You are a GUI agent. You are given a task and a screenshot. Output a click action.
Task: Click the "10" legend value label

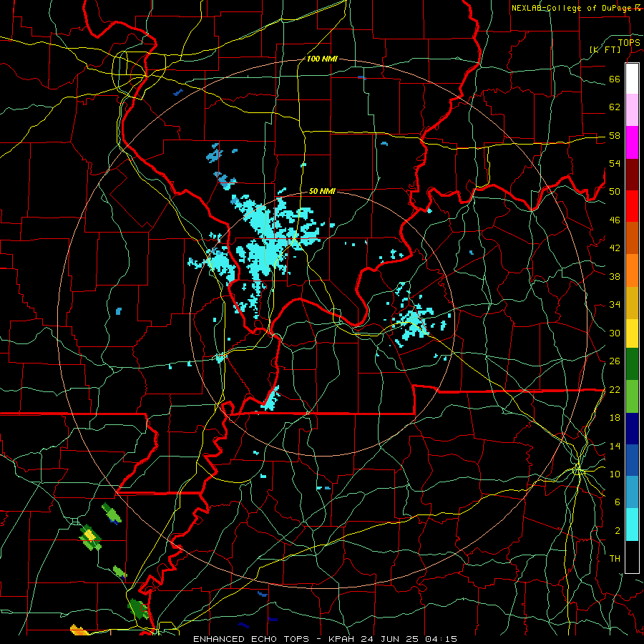[x=615, y=474]
